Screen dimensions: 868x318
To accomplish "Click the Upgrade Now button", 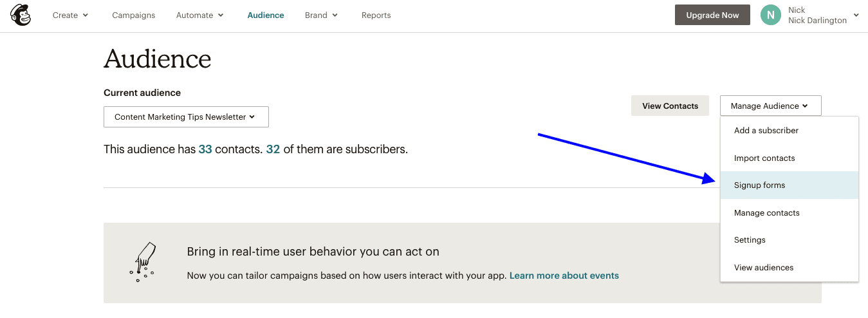I will tap(712, 15).
